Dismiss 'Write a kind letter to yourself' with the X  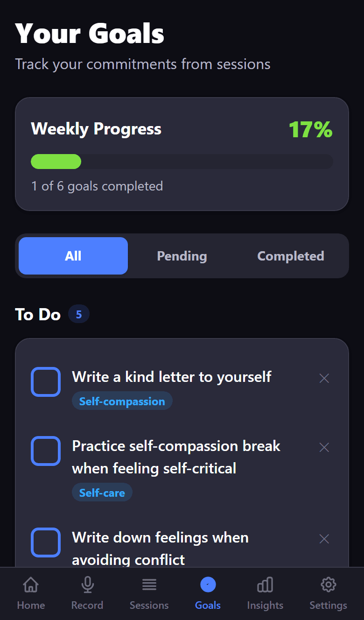click(x=324, y=378)
